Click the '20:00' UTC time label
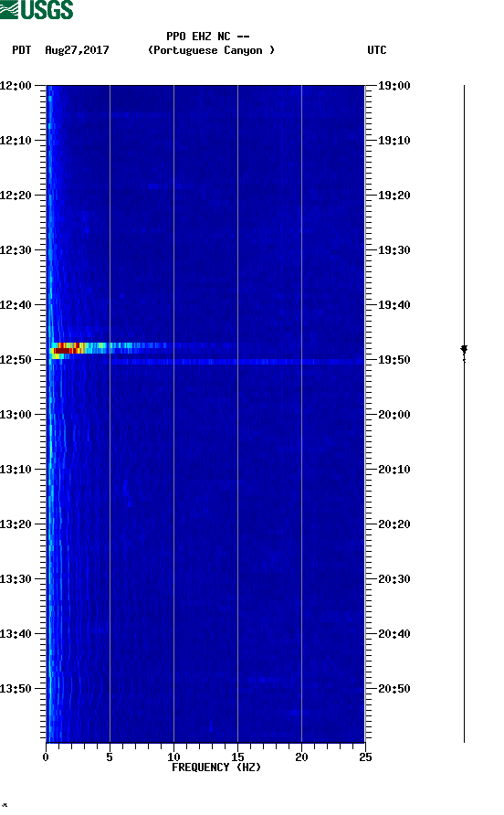This screenshot has width=504, height=815. 394,415
